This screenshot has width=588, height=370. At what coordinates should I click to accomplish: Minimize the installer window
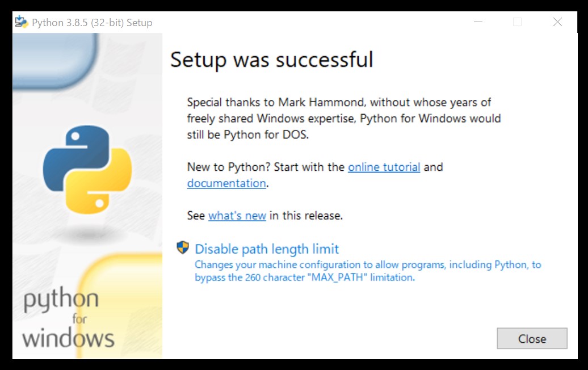pyautogui.click(x=477, y=22)
